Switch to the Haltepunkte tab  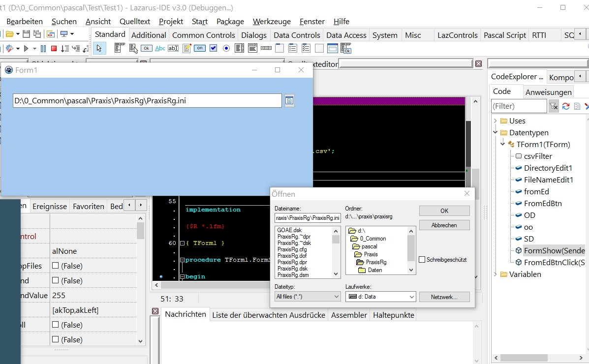pyautogui.click(x=393, y=315)
